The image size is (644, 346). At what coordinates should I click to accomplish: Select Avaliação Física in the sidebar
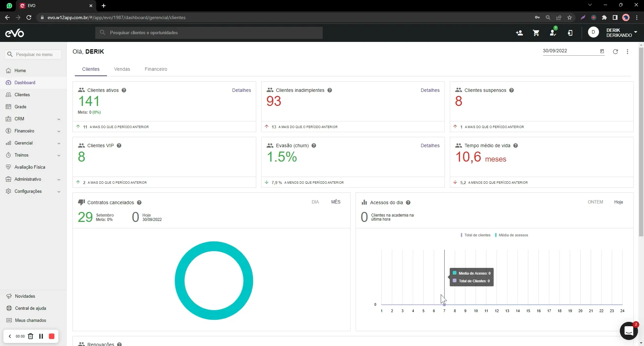tap(30, 167)
